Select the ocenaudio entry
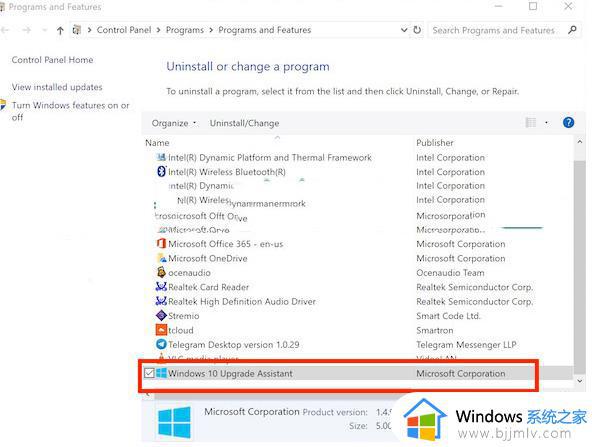The width and height of the screenshot is (592, 447). [189, 273]
